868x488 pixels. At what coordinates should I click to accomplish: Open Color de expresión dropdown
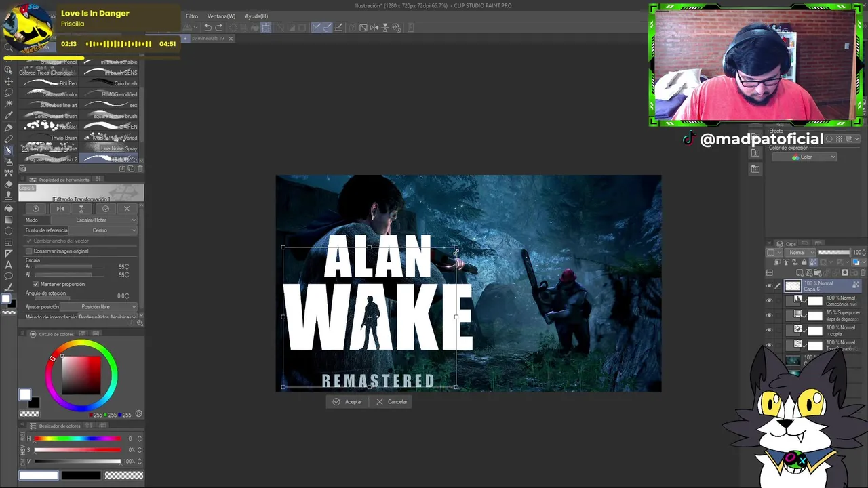coord(805,157)
